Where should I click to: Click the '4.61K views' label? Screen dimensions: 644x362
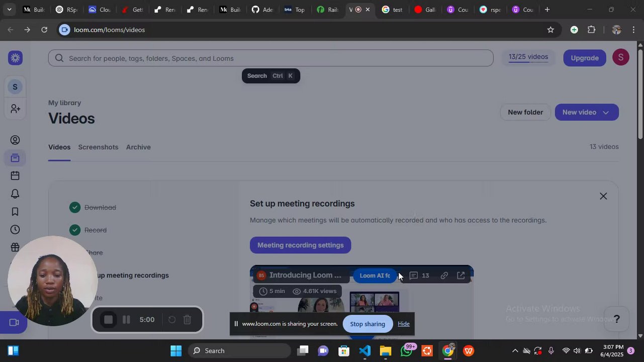315,291
